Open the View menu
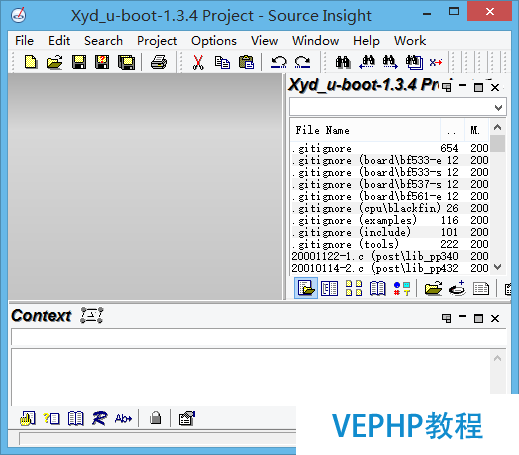The height and width of the screenshot is (455, 519). 264,41
